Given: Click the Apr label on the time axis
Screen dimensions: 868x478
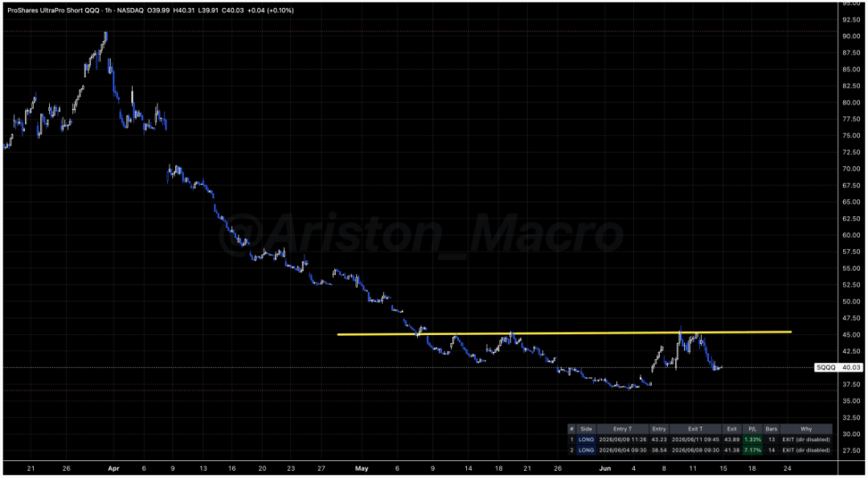Looking at the screenshot, I should 113,468.
